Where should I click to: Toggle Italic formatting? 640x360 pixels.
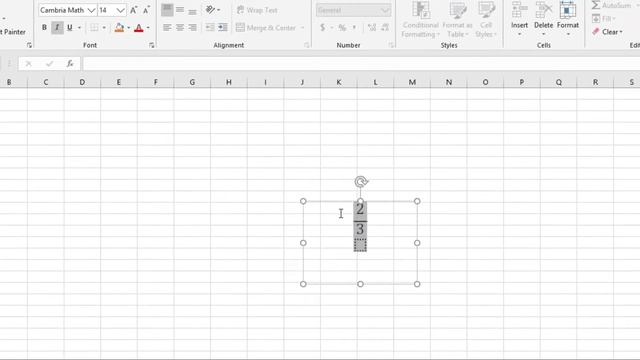click(x=57, y=28)
